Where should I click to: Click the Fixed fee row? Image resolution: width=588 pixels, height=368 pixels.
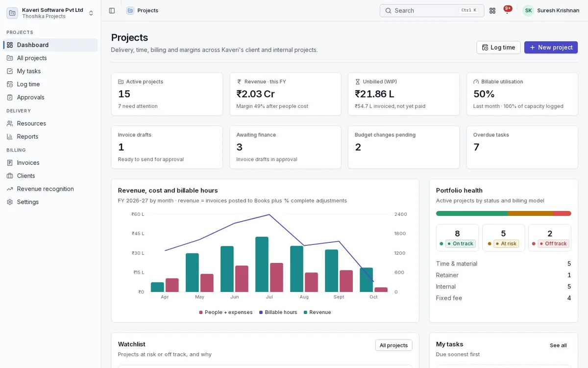[504, 298]
